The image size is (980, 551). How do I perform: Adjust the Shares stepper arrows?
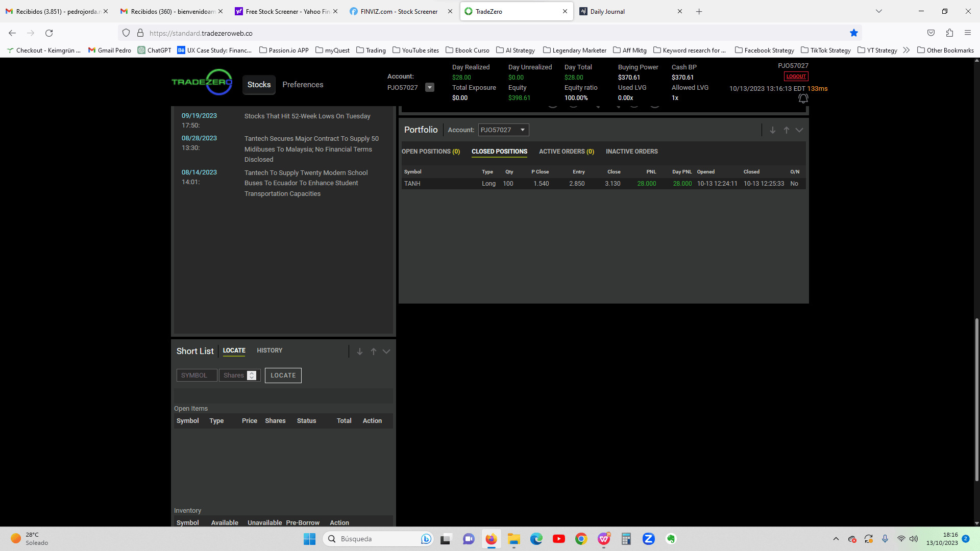click(252, 375)
